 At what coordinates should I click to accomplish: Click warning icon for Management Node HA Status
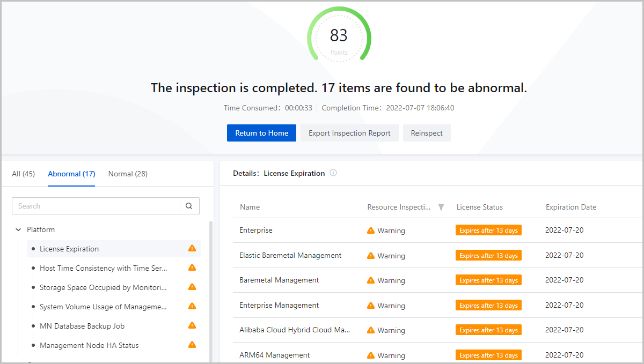[192, 345]
